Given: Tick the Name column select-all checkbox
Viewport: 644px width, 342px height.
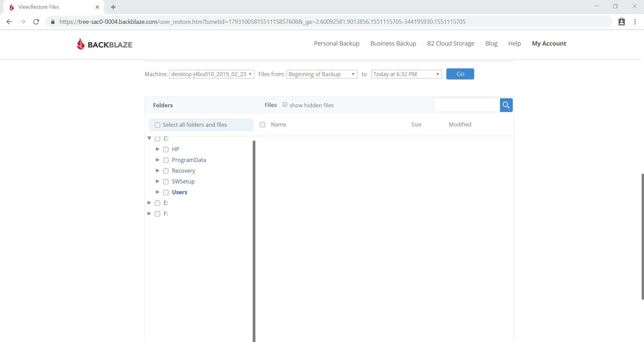Looking at the screenshot, I should (262, 125).
